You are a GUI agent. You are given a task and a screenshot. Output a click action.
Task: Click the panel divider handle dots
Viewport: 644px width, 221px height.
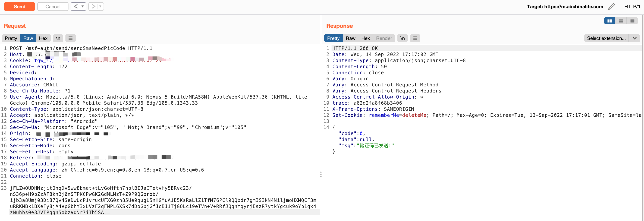click(x=321, y=174)
